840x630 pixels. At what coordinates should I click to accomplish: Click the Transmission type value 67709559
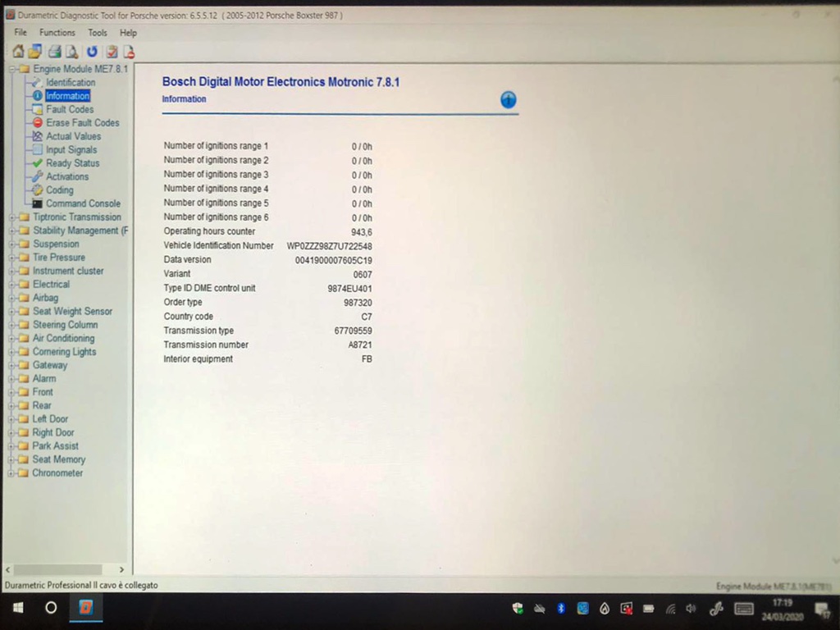[353, 331]
